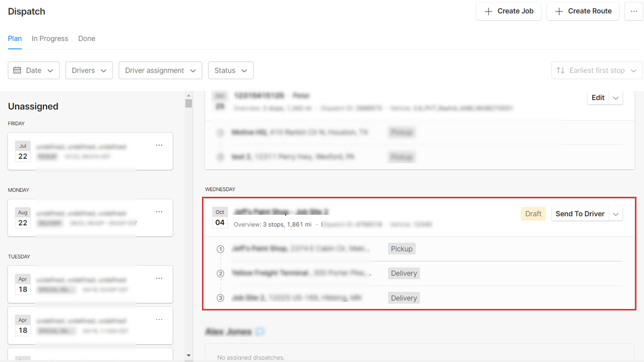Expand the chevron next to Send To Driver
Image resolution: width=644 pixels, height=362 pixels.
point(616,214)
